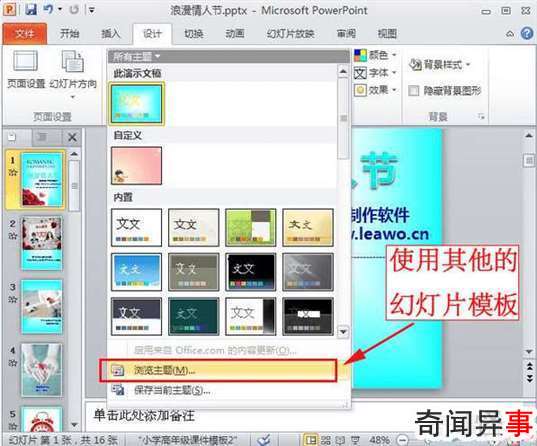
Task: Click slide pane scroll down arrow
Action: click(x=74, y=425)
